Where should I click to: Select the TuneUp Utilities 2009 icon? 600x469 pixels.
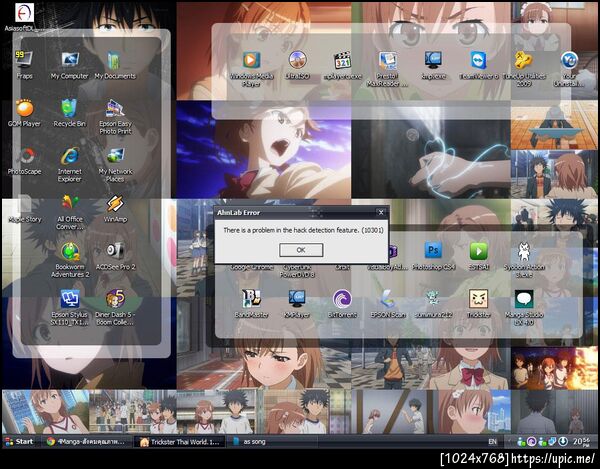click(x=524, y=68)
